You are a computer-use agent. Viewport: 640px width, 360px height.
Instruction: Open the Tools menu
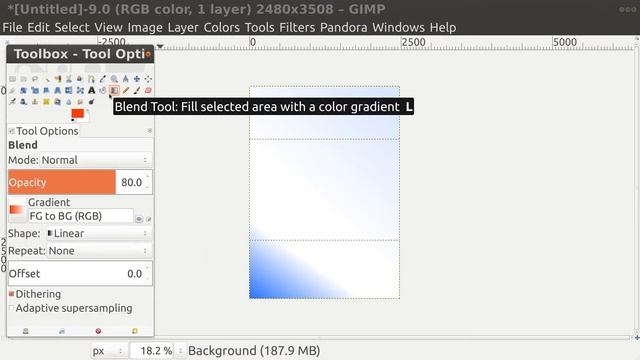click(x=260, y=27)
